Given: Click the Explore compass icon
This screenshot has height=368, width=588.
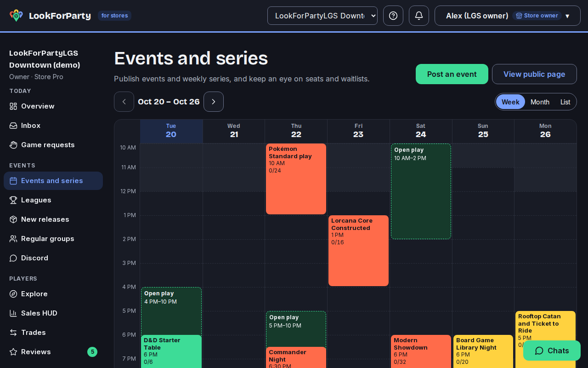Looking at the screenshot, I should click(x=13, y=294).
